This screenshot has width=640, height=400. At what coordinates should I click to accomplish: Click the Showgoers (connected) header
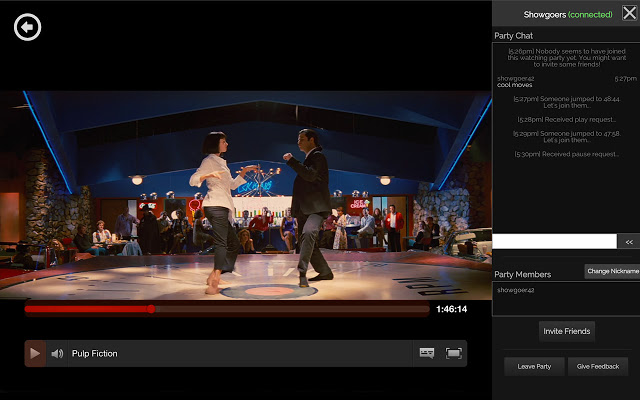[567, 14]
